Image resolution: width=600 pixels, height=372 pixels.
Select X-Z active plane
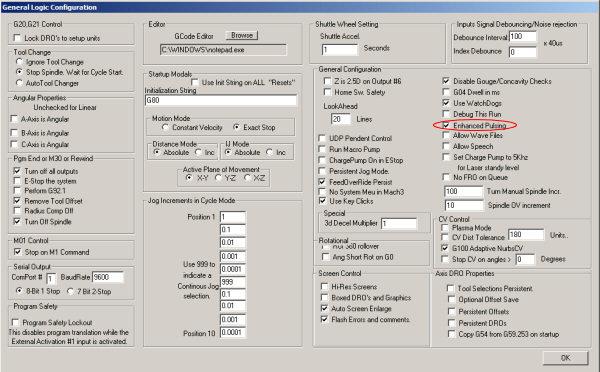247,178
